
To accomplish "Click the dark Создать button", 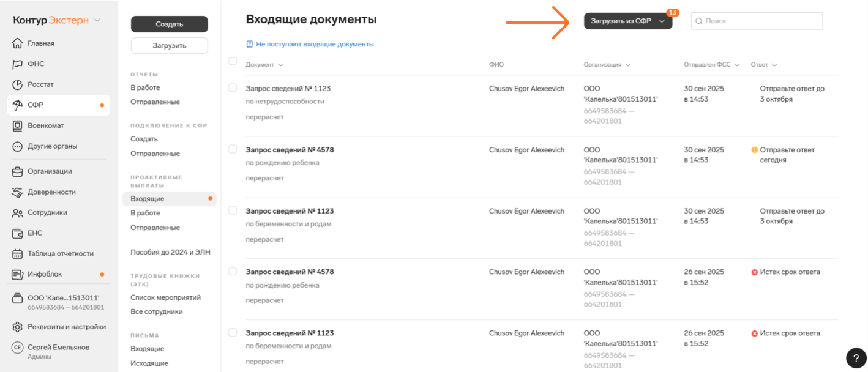I will click(x=169, y=24).
